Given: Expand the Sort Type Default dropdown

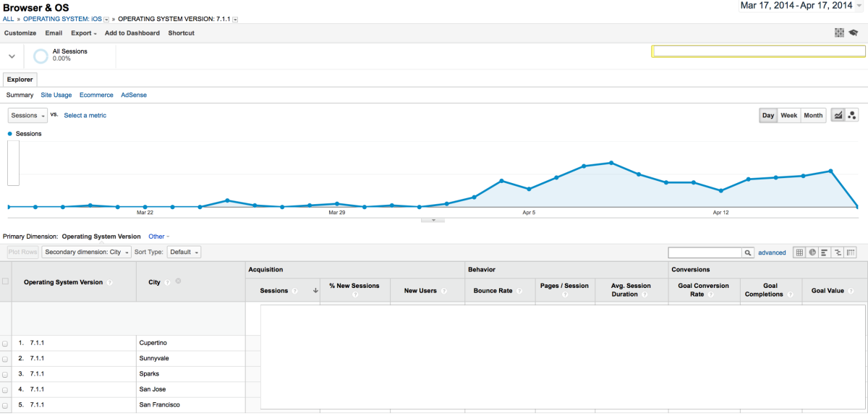Looking at the screenshot, I should tap(184, 252).
